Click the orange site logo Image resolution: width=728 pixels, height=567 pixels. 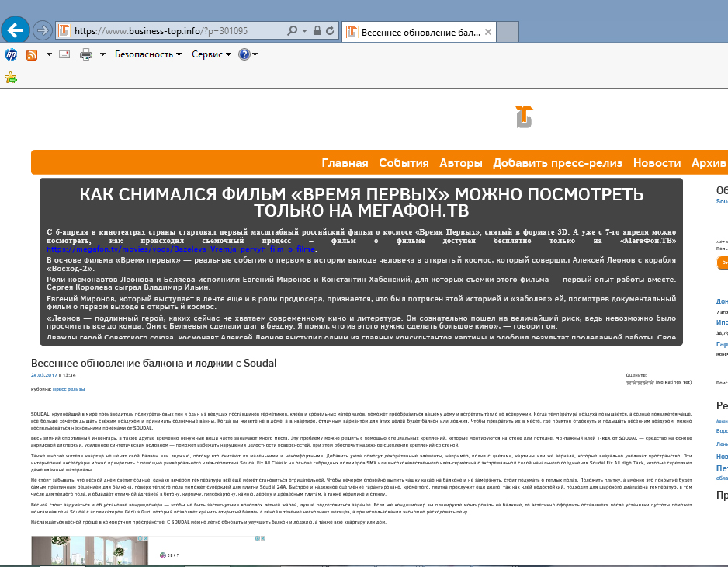click(x=524, y=117)
